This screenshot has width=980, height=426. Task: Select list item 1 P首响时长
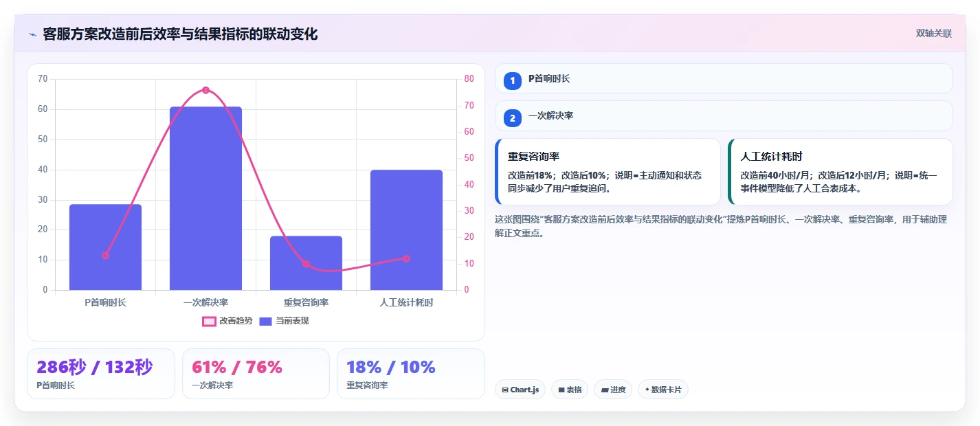pos(724,79)
